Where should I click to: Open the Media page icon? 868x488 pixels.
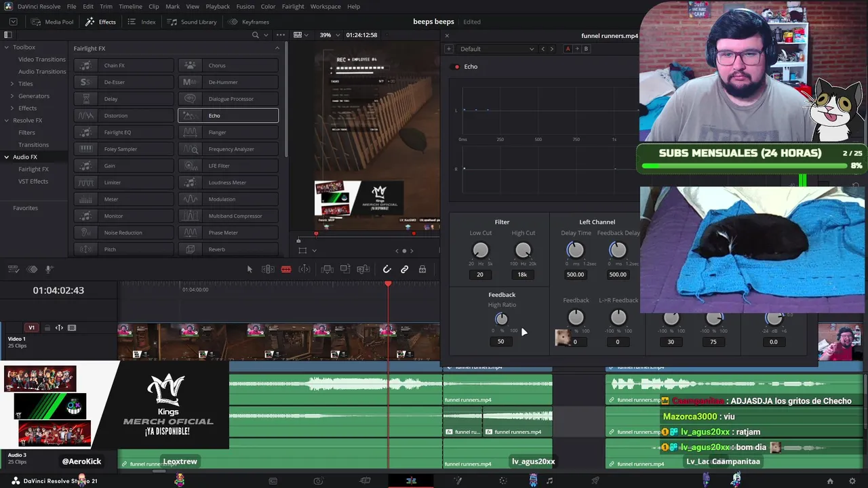(x=273, y=481)
